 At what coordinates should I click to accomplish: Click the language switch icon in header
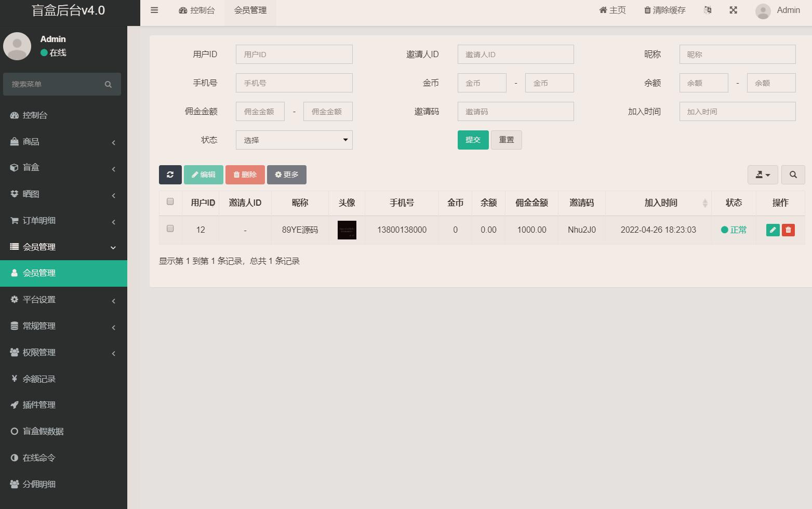tap(708, 10)
